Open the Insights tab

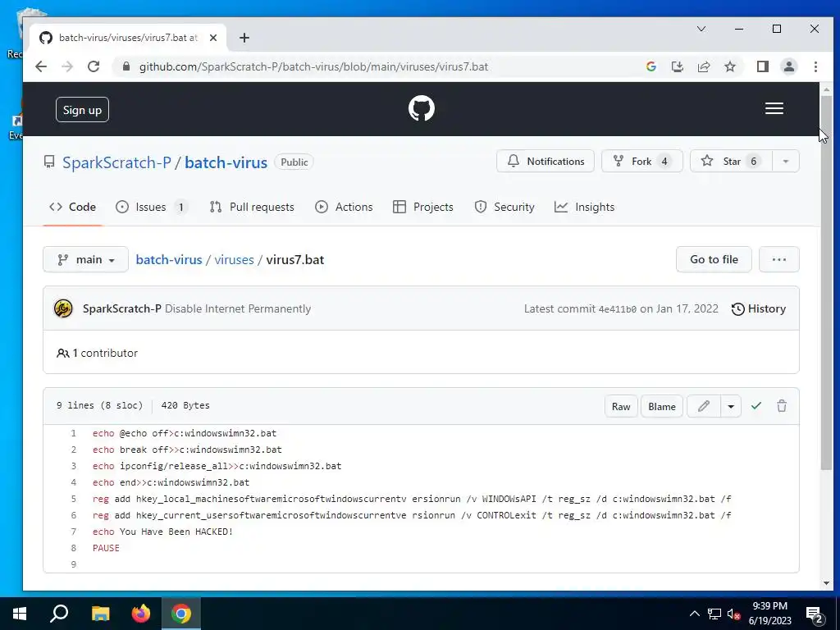coord(584,207)
